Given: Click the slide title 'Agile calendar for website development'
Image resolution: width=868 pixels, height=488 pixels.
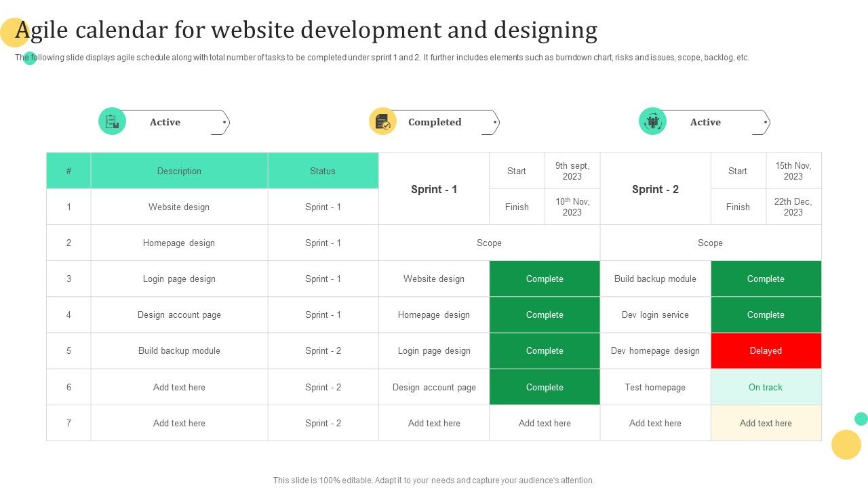Looking at the screenshot, I should pos(307,30).
